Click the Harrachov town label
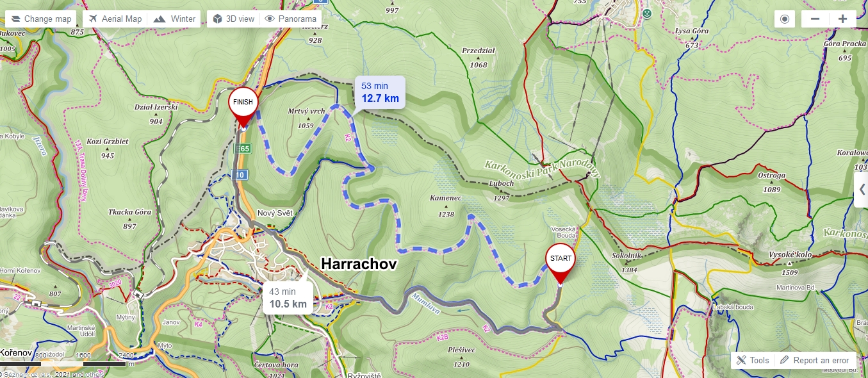Viewport: 868px width, 378px height. point(359,264)
